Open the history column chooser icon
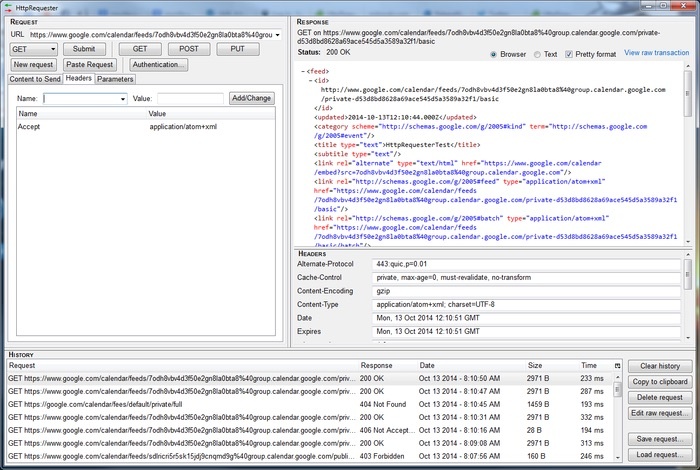Image resolution: width=700 pixels, height=470 pixels. pyautogui.click(x=617, y=366)
